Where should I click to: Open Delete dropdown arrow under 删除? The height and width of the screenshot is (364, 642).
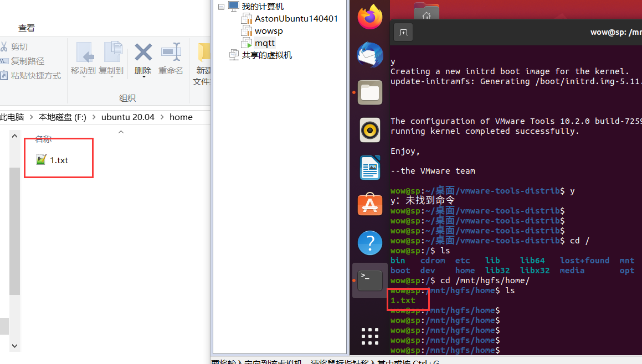pos(143,77)
